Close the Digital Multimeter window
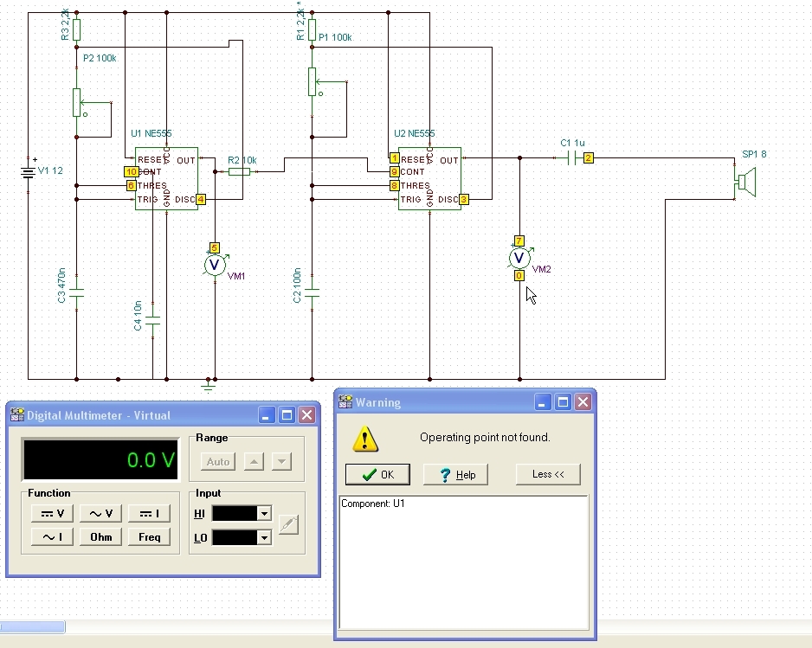Image resolution: width=812 pixels, height=648 pixels. point(307,415)
